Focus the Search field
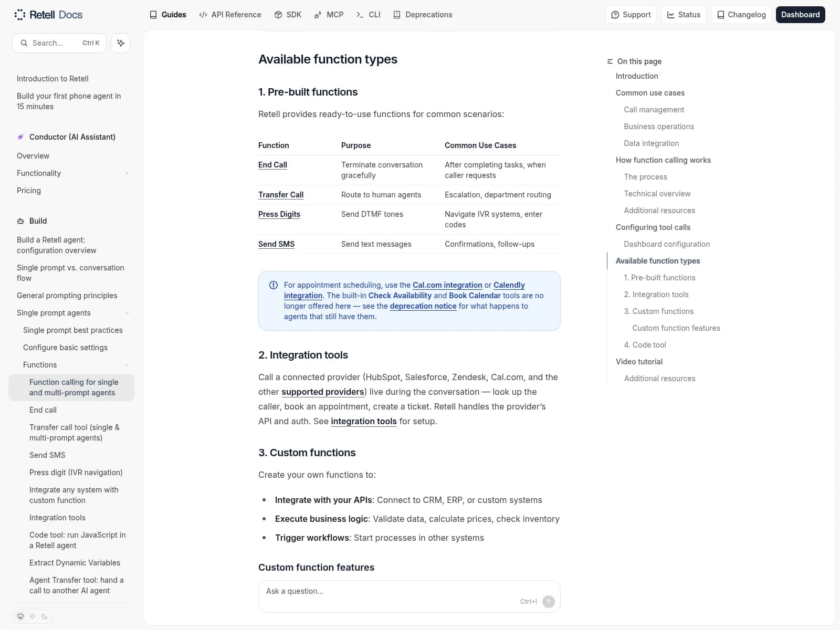 click(x=59, y=43)
